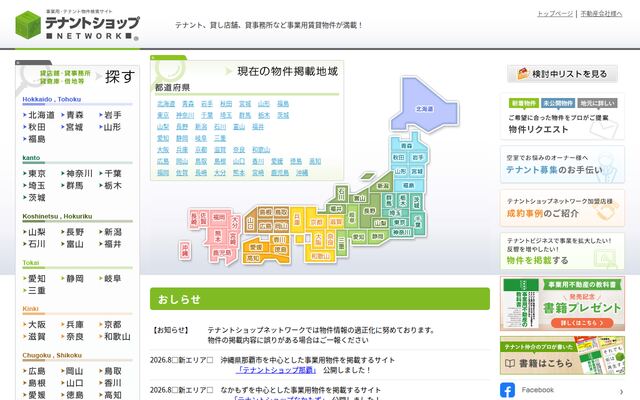Open 奈良 in the 都道府県 link list
Viewport: 640px width, 400px height.
click(x=239, y=150)
